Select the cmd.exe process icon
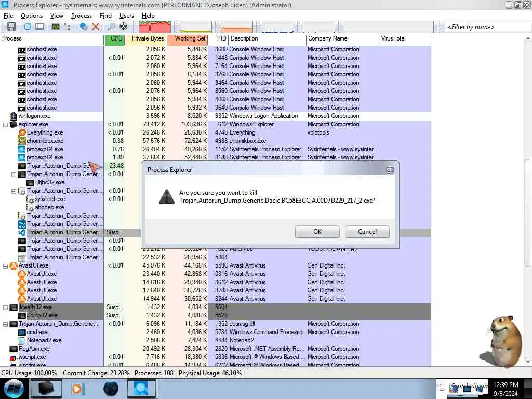 tap(22, 332)
